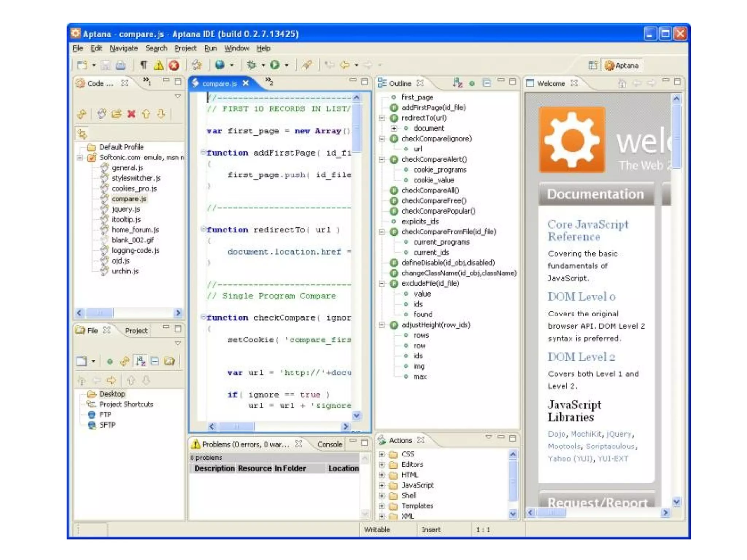Close the compare.js editor tab
The height and width of the screenshot is (560, 747).
click(246, 83)
